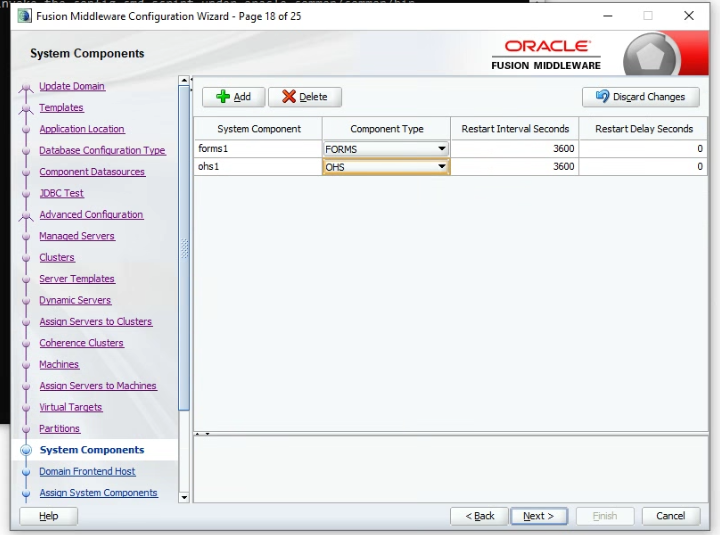This screenshot has width=720, height=535.
Task: Select the System Components step
Action: pyautogui.click(x=92, y=450)
